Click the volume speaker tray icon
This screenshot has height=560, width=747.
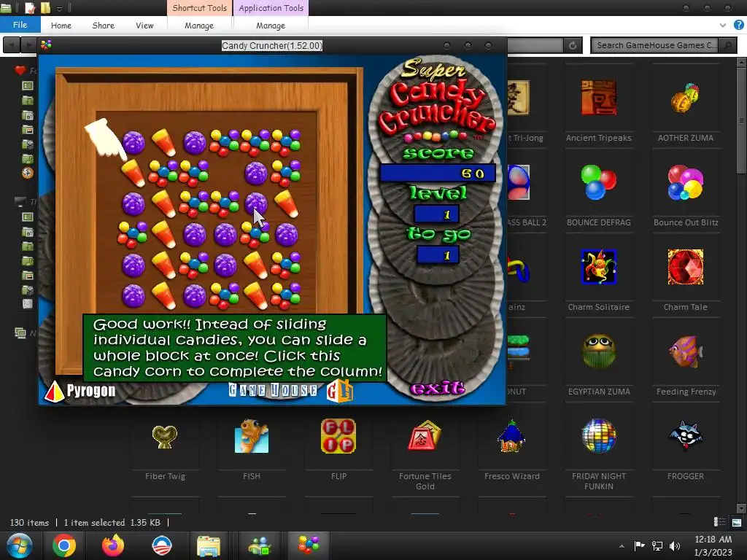coord(675,545)
